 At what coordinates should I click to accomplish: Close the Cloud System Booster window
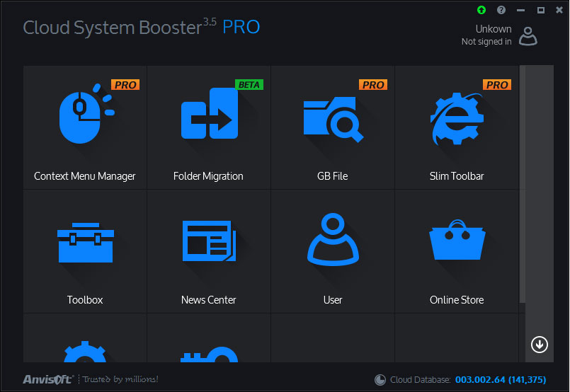(559, 10)
